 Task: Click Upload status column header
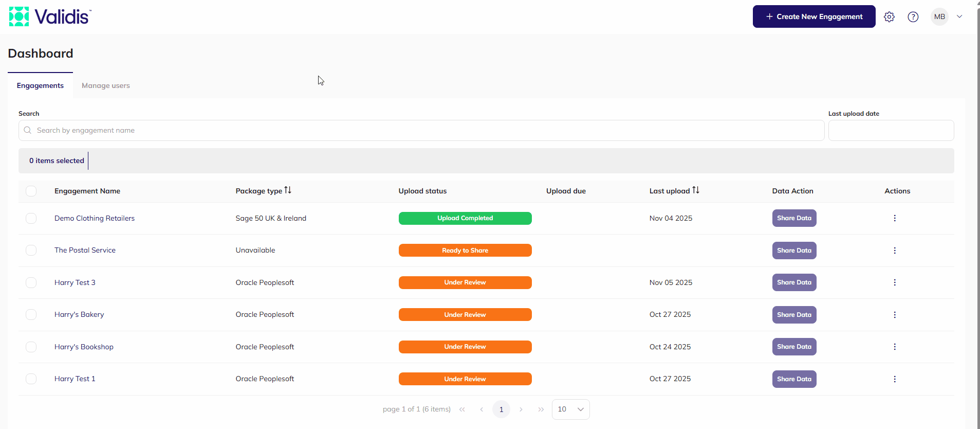422,191
